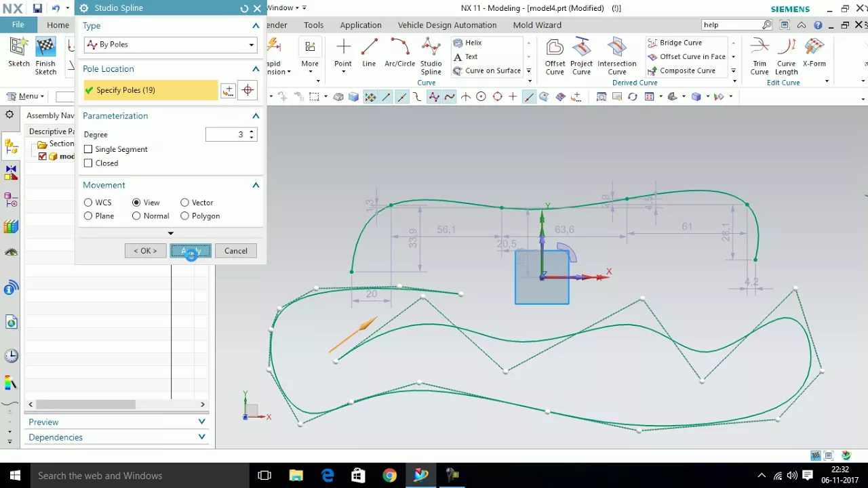Viewport: 868px width, 488px height.
Task: Open the More curve tools dropdown
Action: (x=310, y=56)
